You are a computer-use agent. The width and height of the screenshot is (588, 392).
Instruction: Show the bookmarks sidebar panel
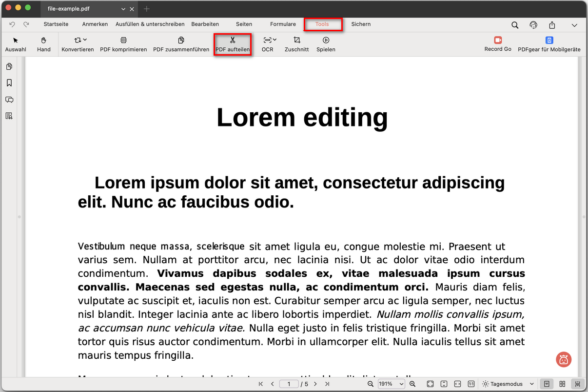pyautogui.click(x=9, y=83)
